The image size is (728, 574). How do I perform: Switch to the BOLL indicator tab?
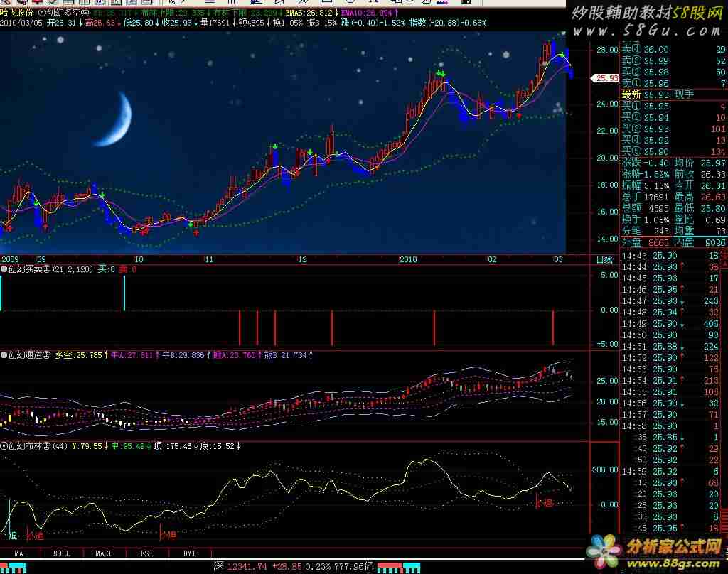click(x=61, y=553)
